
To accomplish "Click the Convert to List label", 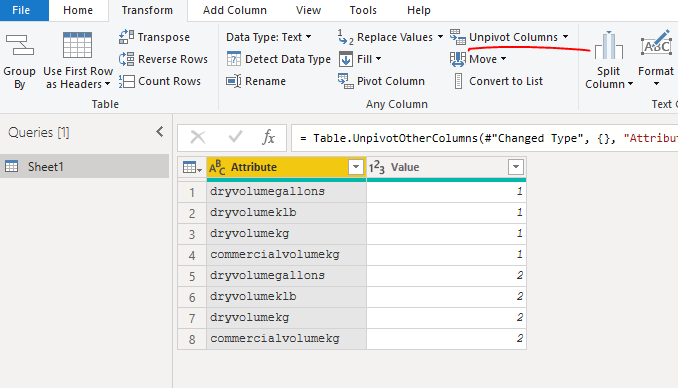I will (x=506, y=81).
